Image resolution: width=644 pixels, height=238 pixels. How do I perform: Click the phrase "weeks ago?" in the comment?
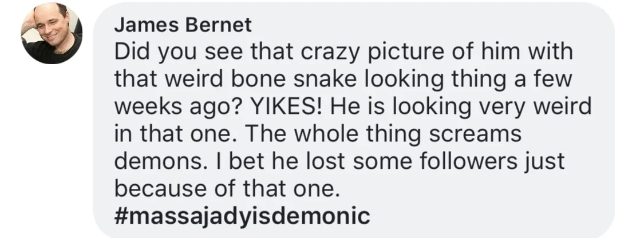tap(179, 108)
